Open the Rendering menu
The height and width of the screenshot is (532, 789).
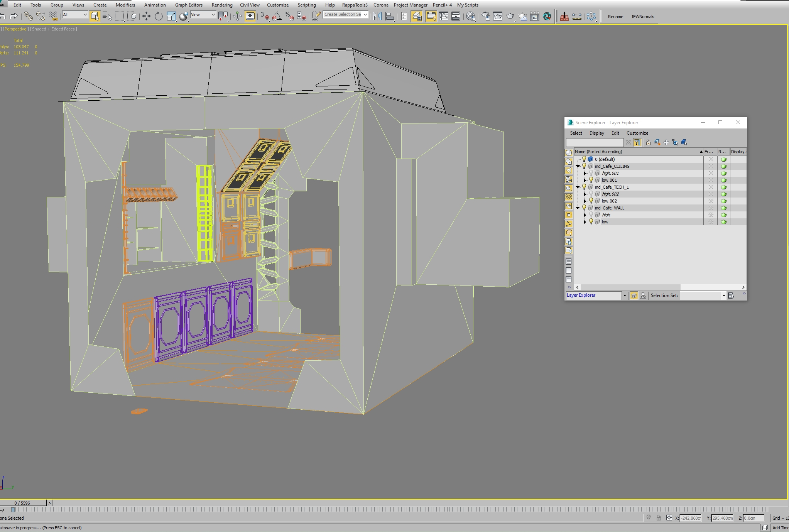[222, 5]
